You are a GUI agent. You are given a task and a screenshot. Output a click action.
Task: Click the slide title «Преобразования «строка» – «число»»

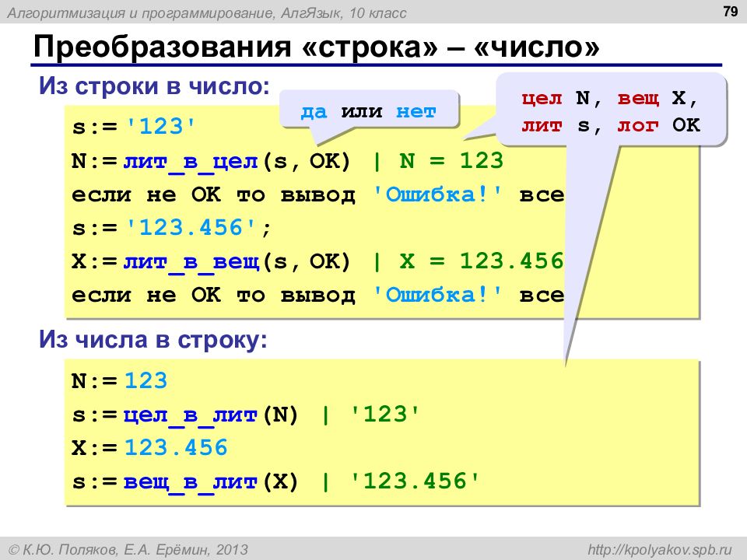[x=317, y=47]
